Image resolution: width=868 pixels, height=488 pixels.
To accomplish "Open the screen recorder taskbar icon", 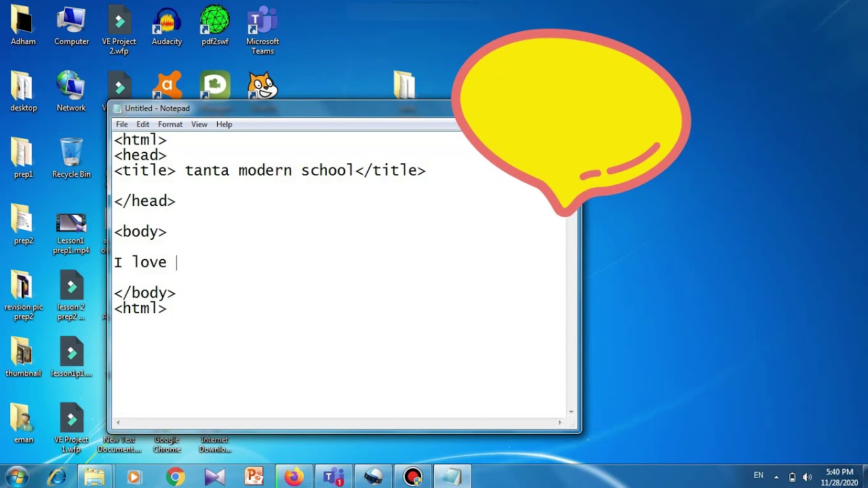I will 413,477.
